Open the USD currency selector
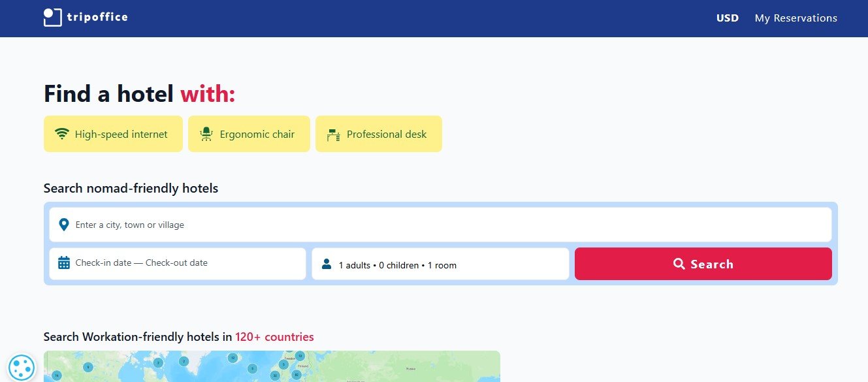868x382 pixels. [727, 18]
